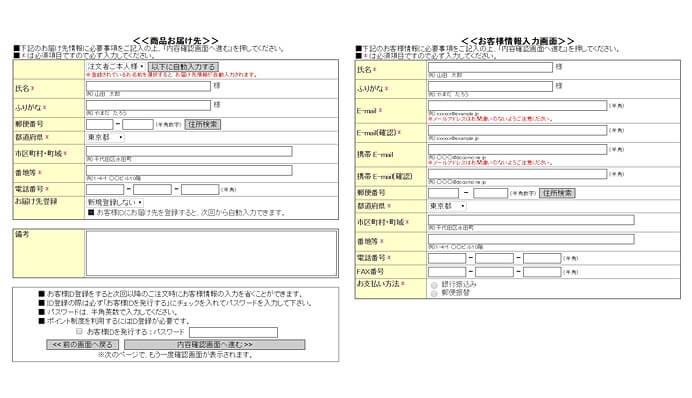Focus 市区町村・町域 field in お客様情報入力 form
The image size is (692, 398).
(x=531, y=220)
